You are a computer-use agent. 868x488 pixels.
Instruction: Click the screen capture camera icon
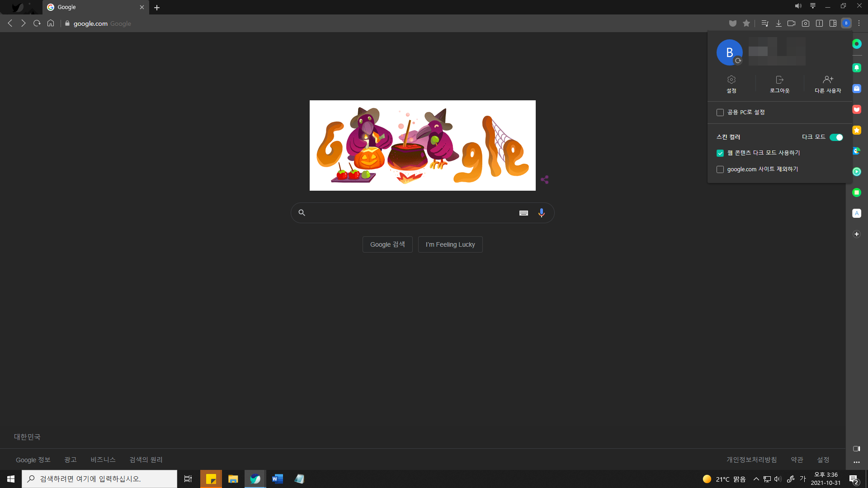pyautogui.click(x=805, y=23)
